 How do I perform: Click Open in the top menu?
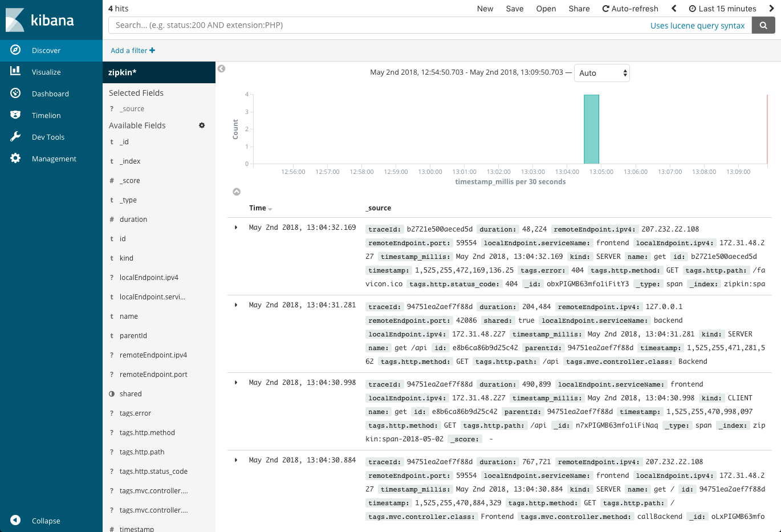546,9
